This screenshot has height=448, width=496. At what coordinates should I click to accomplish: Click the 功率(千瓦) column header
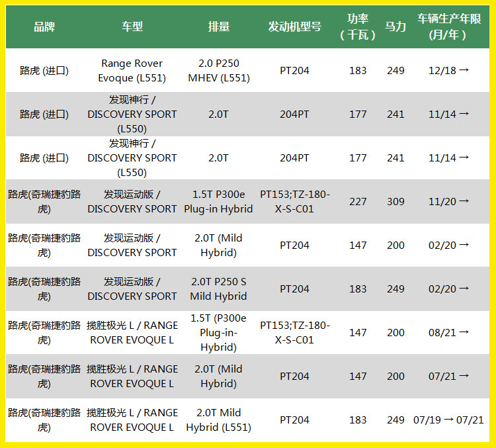tap(358, 26)
